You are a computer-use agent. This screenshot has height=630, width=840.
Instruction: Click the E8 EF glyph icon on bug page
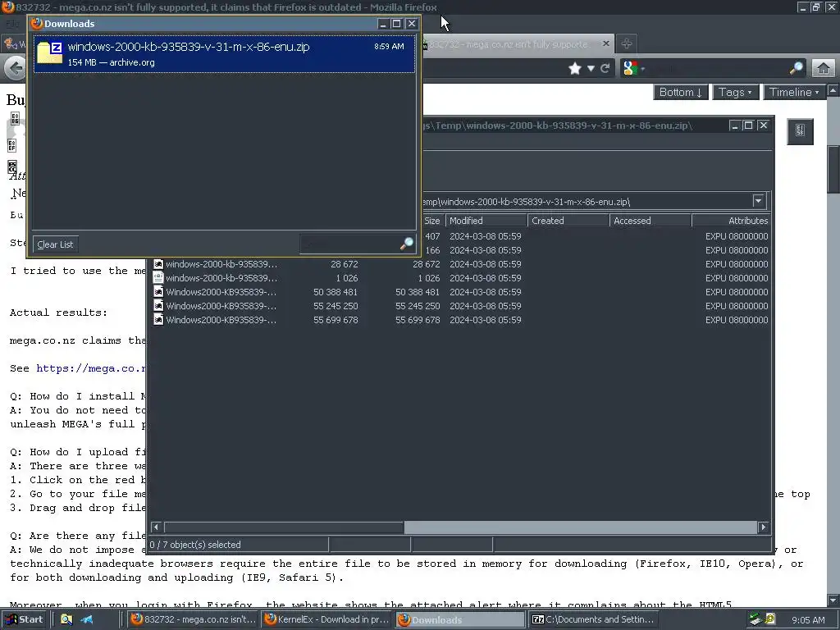[12, 145]
